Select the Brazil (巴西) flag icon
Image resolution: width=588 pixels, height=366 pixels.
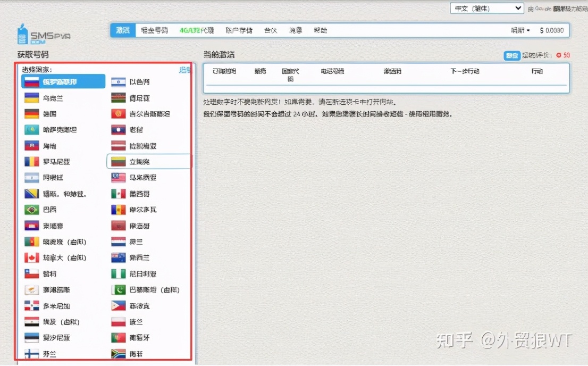tap(31, 210)
